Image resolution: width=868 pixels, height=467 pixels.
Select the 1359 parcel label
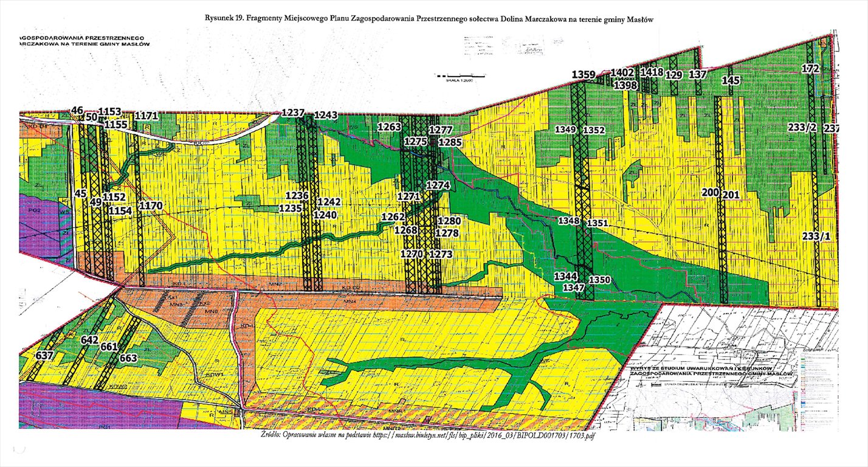[584, 75]
